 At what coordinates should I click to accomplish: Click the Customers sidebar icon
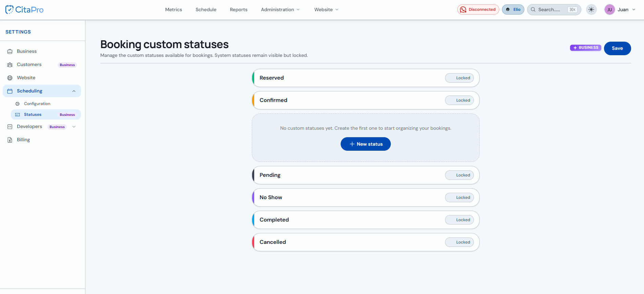pyautogui.click(x=10, y=65)
